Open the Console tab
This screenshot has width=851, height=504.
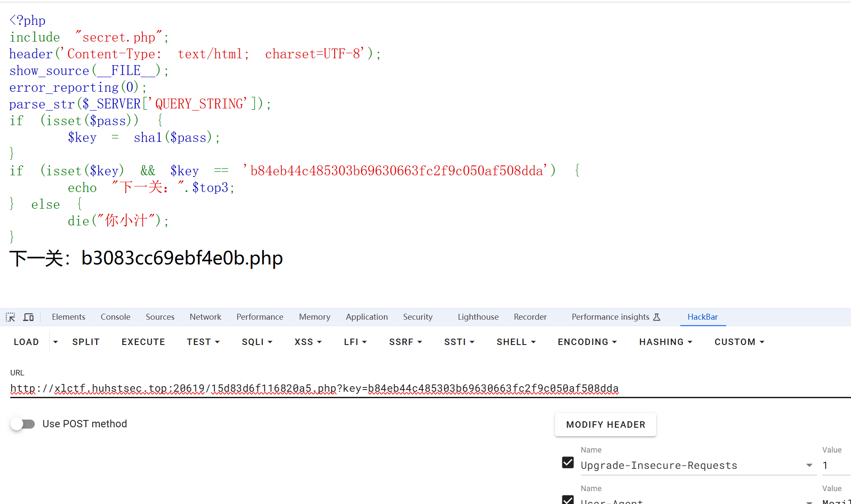point(115,317)
